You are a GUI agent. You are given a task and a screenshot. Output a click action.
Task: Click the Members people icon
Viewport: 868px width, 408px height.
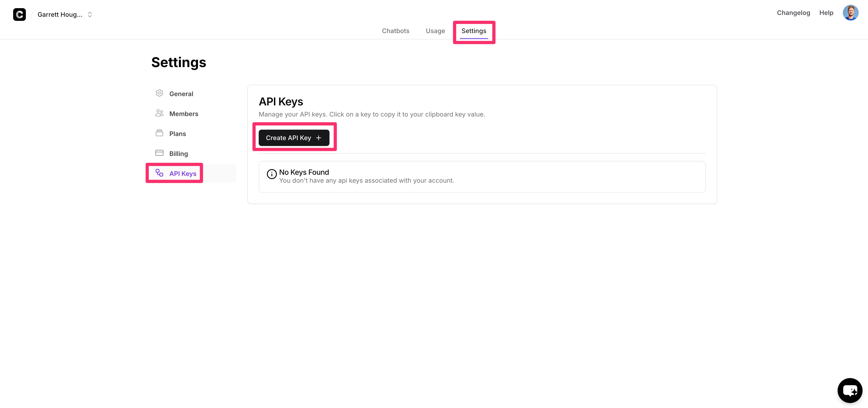(159, 113)
